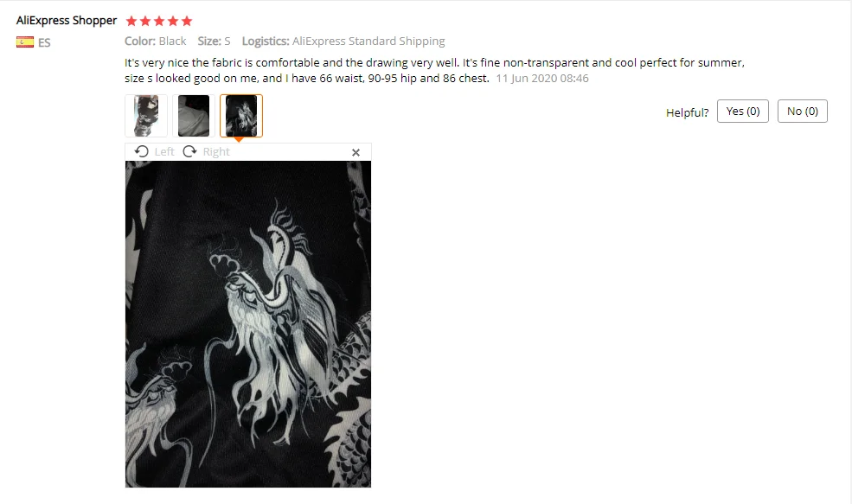852x504 pixels.
Task: Click the ES country code label
Action: click(x=44, y=43)
